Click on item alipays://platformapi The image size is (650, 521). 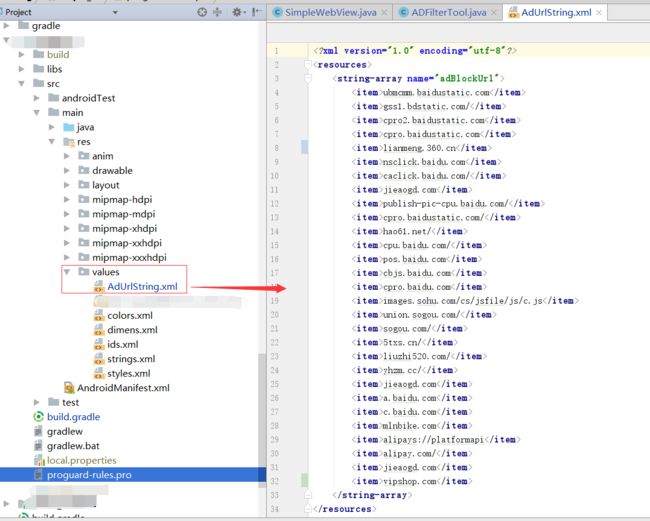(x=433, y=440)
